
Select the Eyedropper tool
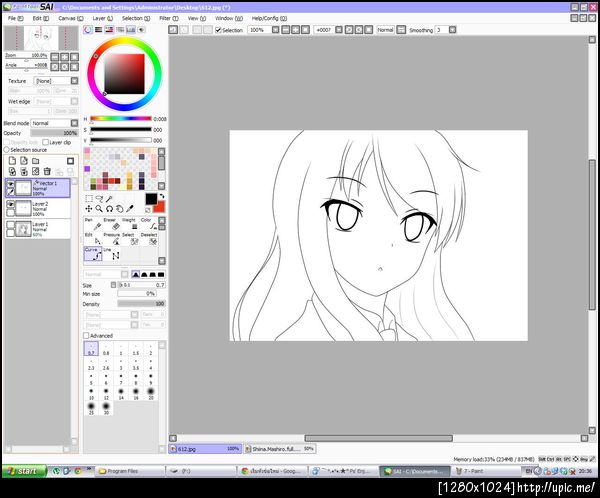[x=130, y=209]
